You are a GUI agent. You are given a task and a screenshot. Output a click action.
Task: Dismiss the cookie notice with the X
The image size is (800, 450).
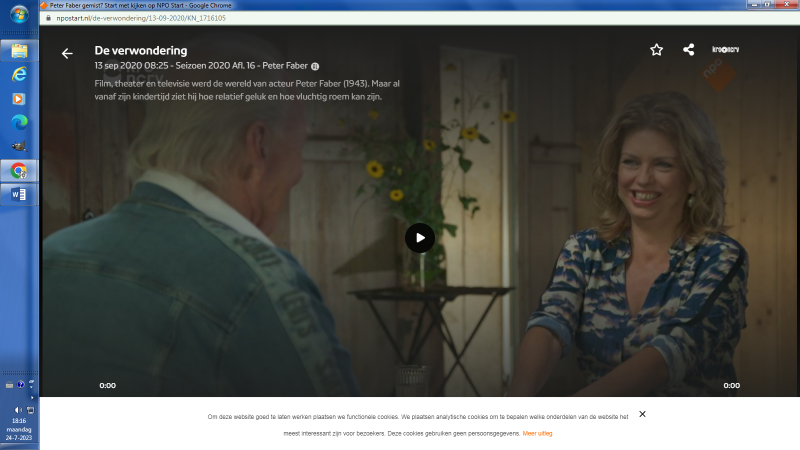[642, 414]
